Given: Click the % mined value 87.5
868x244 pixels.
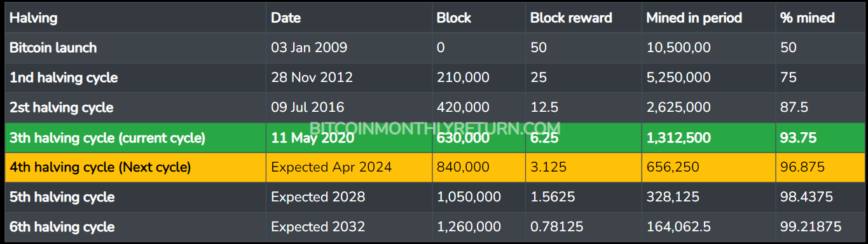Looking at the screenshot, I should tap(794, 107).
